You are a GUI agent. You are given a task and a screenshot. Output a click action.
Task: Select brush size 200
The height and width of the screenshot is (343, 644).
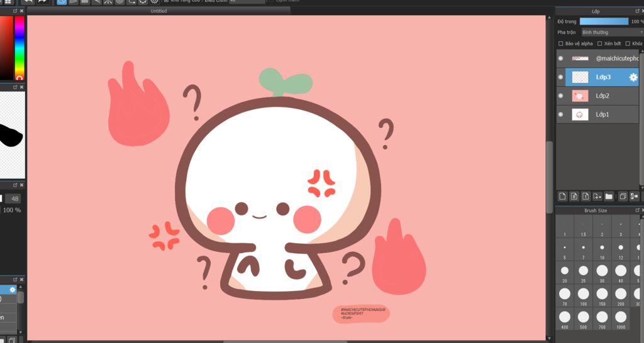click(621, 296)
